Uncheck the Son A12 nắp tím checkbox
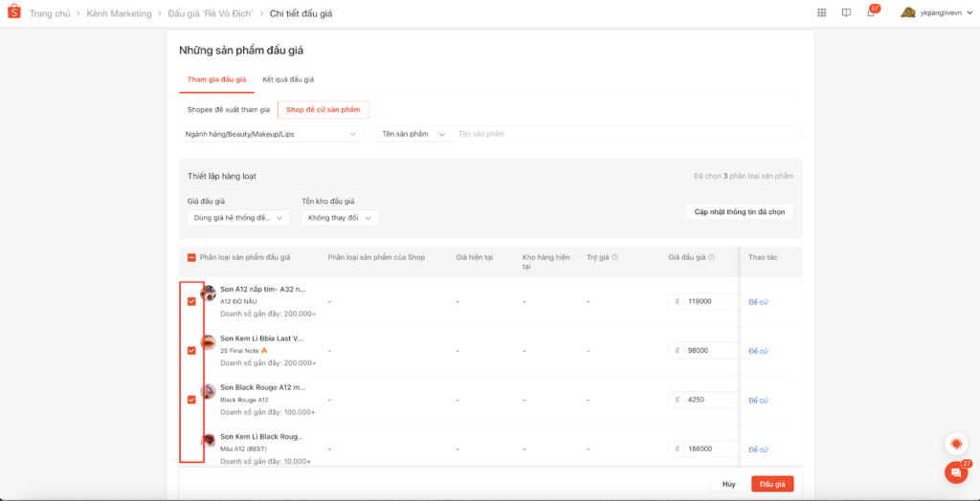The image size is (980, 501). click(x=191, y=301)
